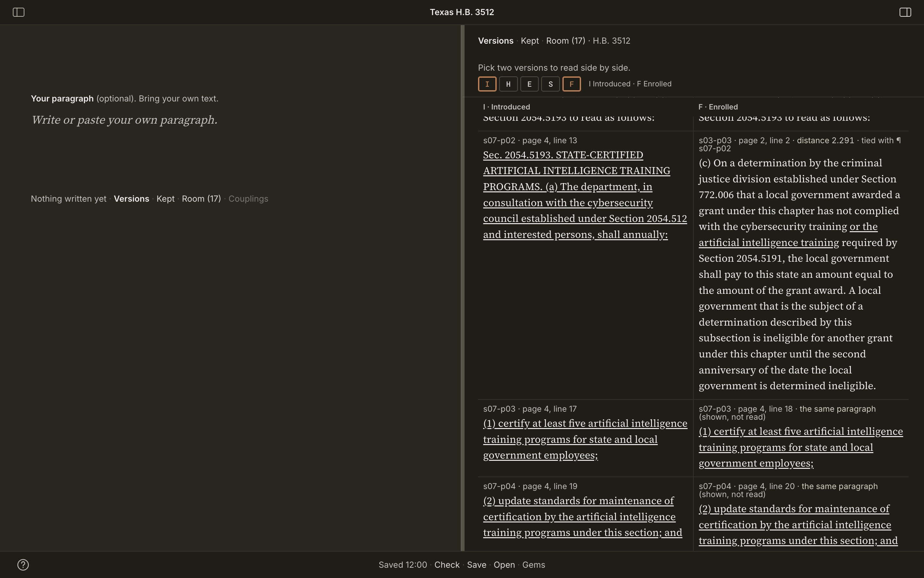
Task: Open the help question mark icon
Action: (23, 565)
